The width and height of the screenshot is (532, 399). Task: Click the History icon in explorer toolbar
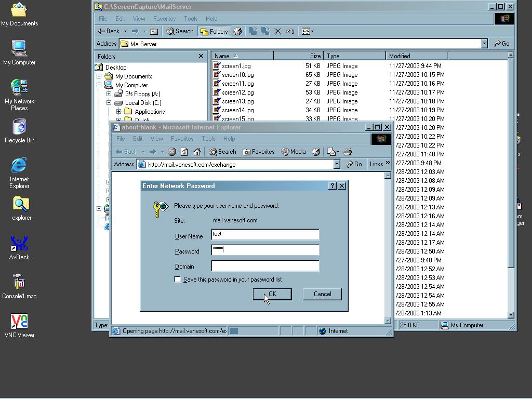[237, 32]
